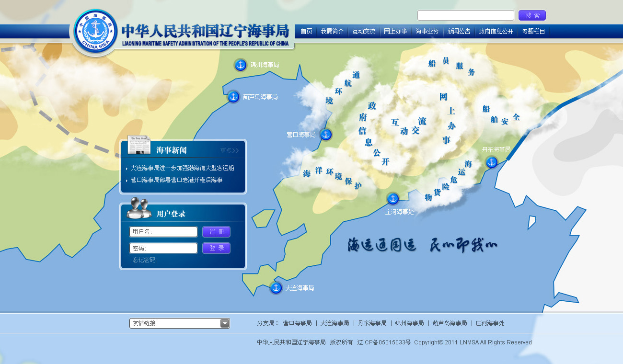Open the 首页 menu item
Image resolution: width=623 pixels, height=364 pixels.
pyautogui.click(x=306, y=32)
